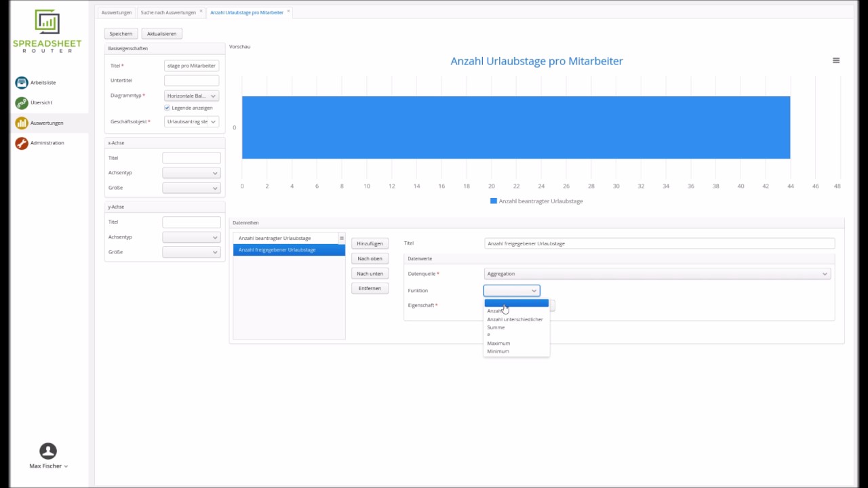Choose the empty option in Funktion list
Viewport: 868px width, 488px height.
coord(516,303)
